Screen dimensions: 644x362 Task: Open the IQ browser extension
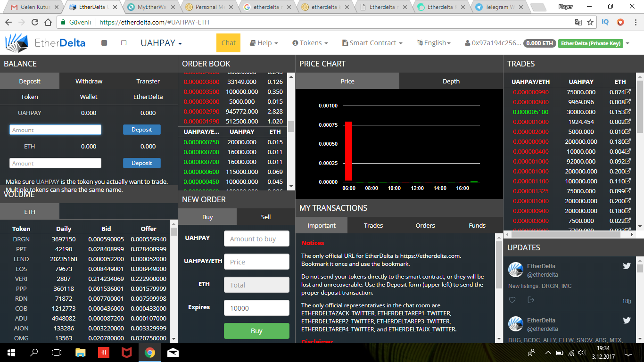[605, 22]
